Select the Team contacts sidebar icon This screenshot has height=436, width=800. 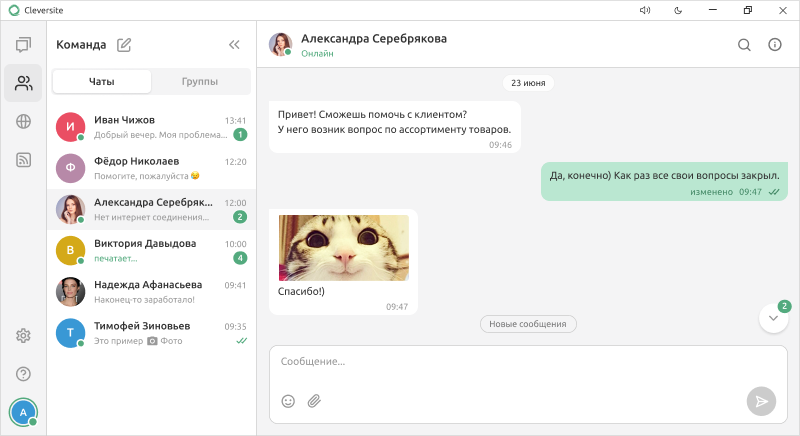pyautogui.click(x=23, y=83)
